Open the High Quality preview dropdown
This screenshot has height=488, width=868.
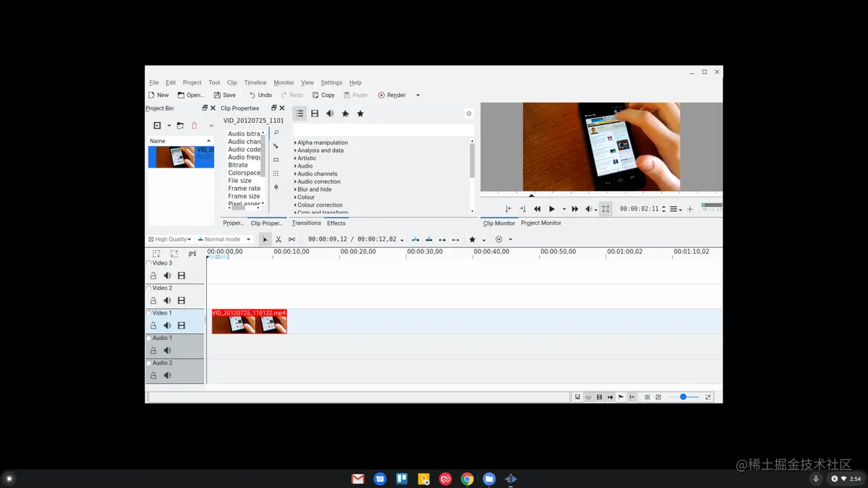[x=170, y=239]
